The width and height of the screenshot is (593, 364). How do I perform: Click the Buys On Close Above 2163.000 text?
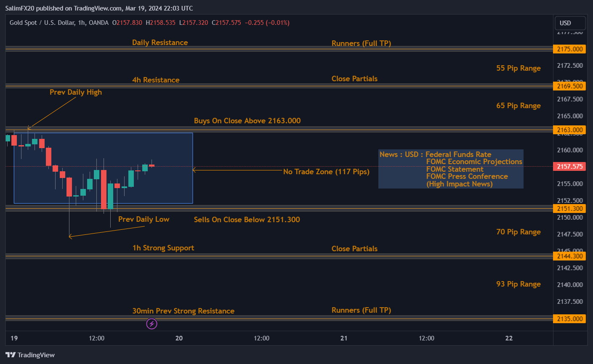point(247,121)
